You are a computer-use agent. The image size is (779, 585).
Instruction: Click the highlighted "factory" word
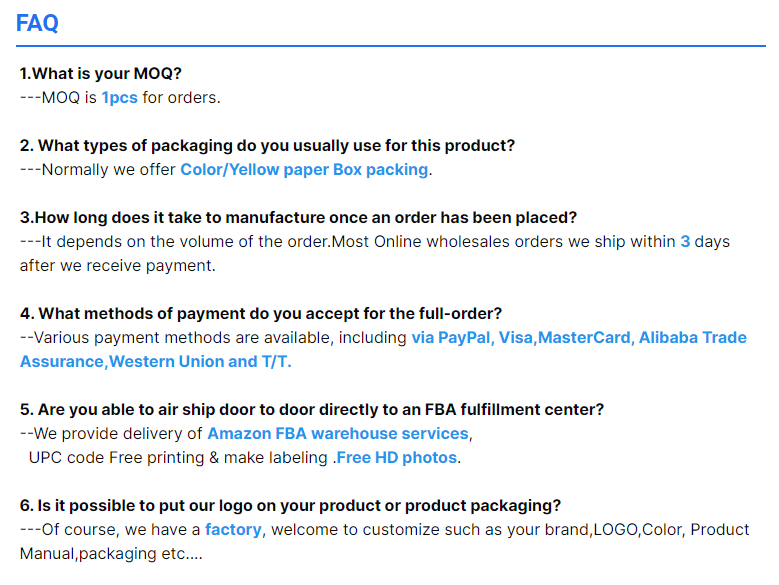[x=233, y=529]
